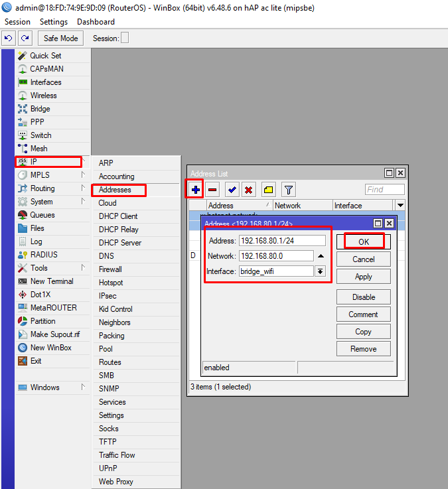Screen dimensions: 448x489
Task: Expand the Tools submenu
Action: point(52,268)
